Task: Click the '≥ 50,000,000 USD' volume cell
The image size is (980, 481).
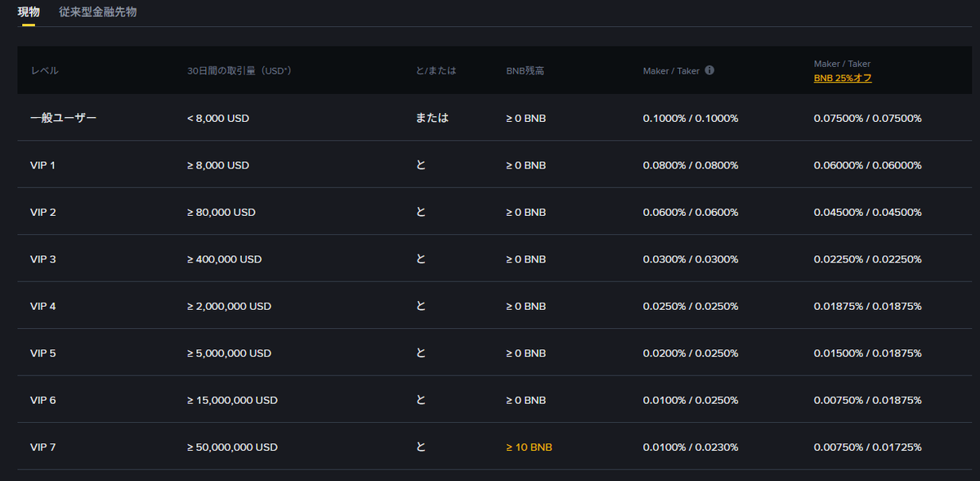Action: (232, 447)
